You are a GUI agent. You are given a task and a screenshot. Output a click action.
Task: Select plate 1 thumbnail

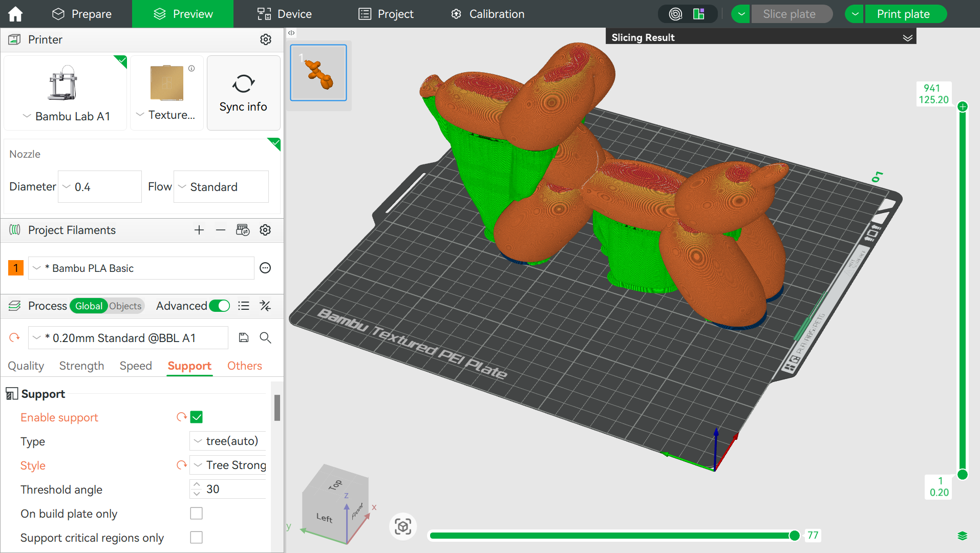pos(318,73)
